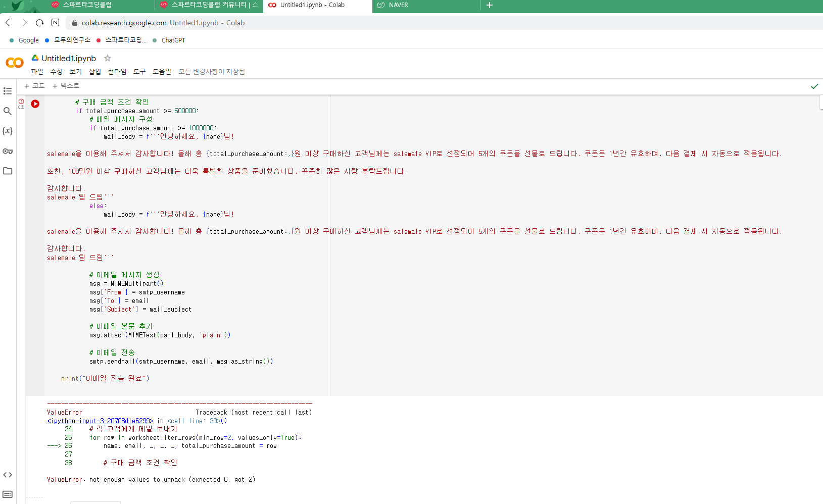Click the address bar URL field
The height and width of the screenshot is (504, 823).
click(x=445, y=23)
